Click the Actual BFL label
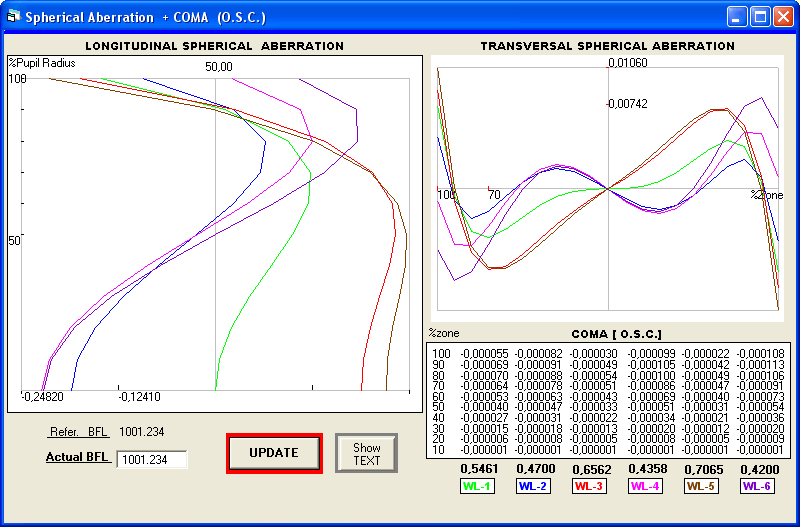Image resolution: width=800 pixels, height=527 pixels. tap(78, 457)
